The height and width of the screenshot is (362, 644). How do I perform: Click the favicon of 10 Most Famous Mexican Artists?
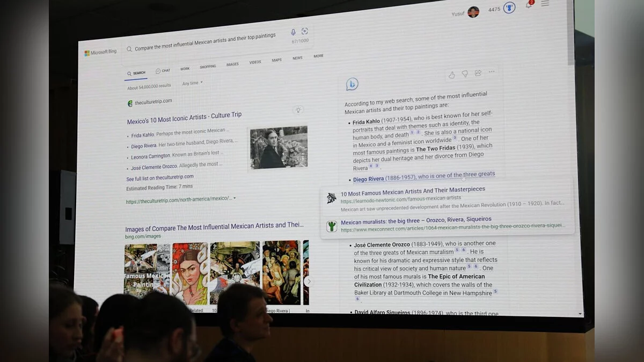332,198
